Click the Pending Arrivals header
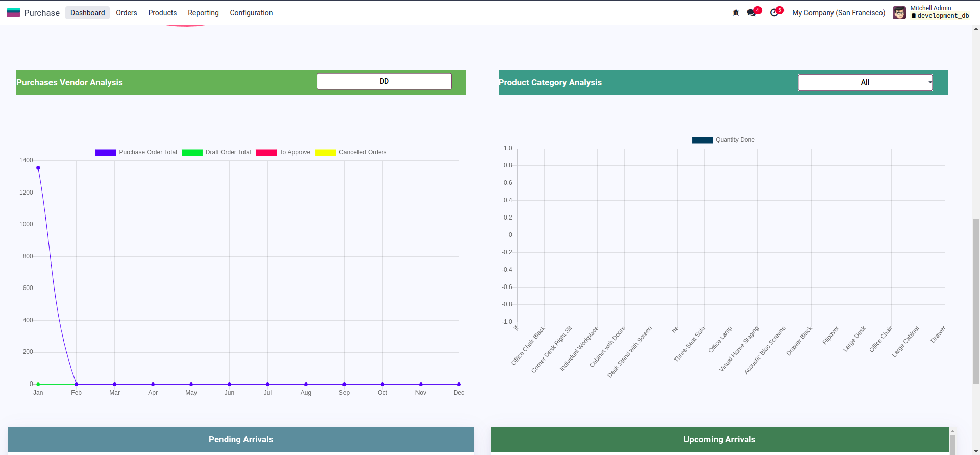Screen dimensions: 980x455 pyautogui.click(x=241, y=439)
